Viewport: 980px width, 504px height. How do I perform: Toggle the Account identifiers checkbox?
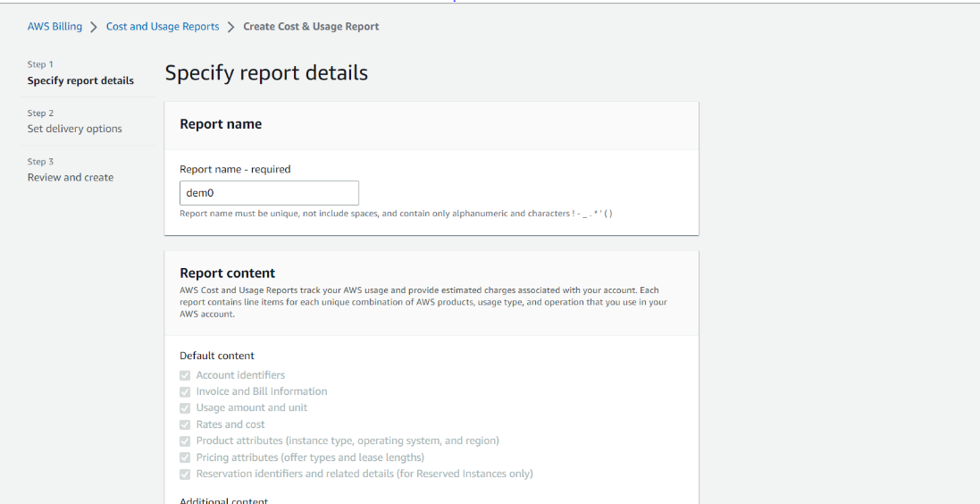coord(185,375)
